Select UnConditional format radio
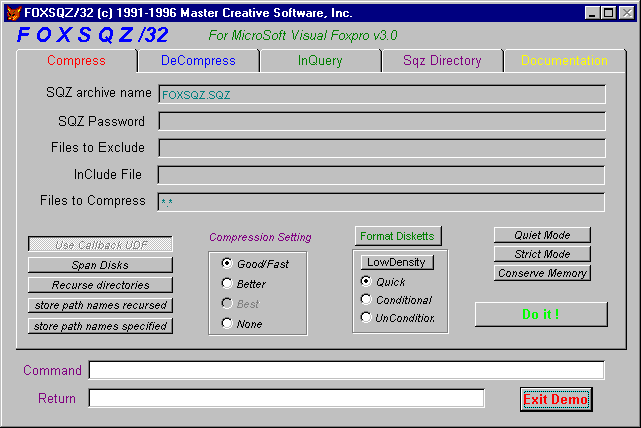 398,318
